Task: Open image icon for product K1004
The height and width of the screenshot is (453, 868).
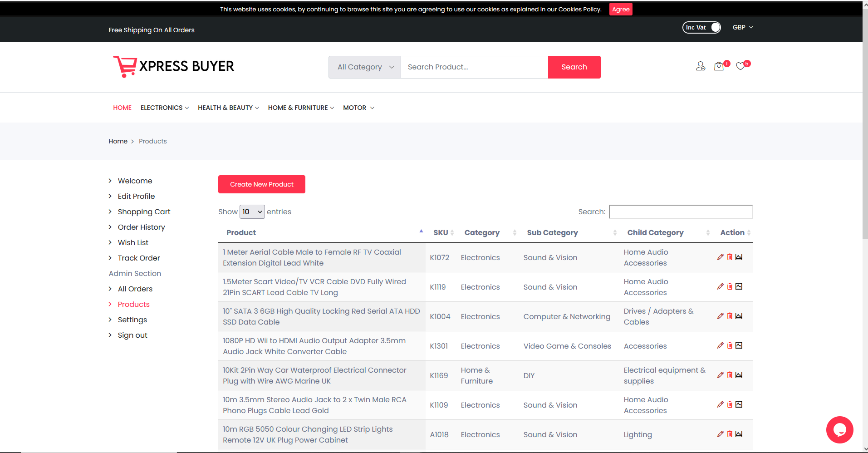Action: (739, 316)
